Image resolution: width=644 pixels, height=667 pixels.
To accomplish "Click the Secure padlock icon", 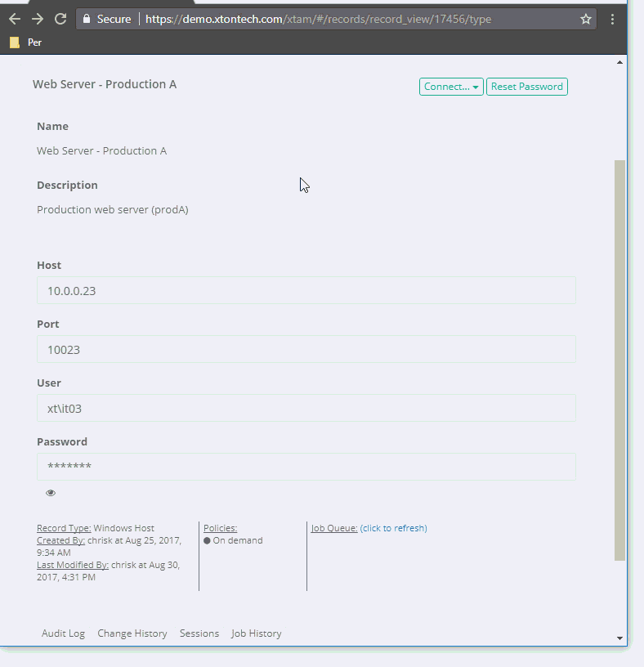I will click(x=87, y=19).
